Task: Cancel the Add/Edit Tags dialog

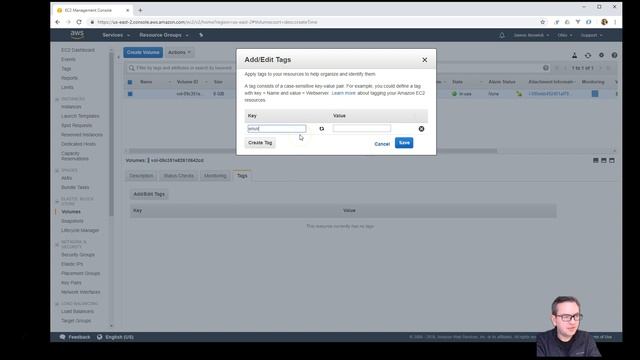Action: tap(382, 144)
